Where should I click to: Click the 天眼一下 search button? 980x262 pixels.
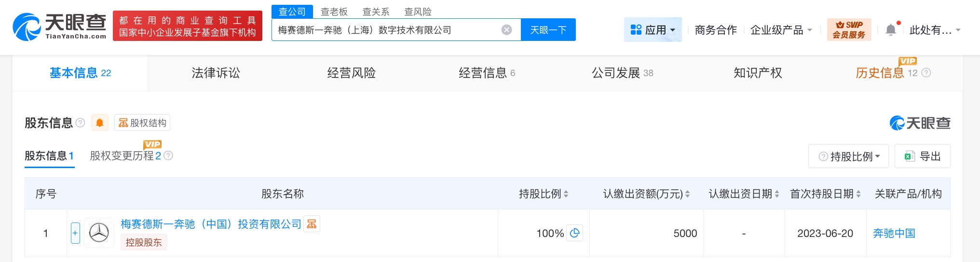point(548,30)
